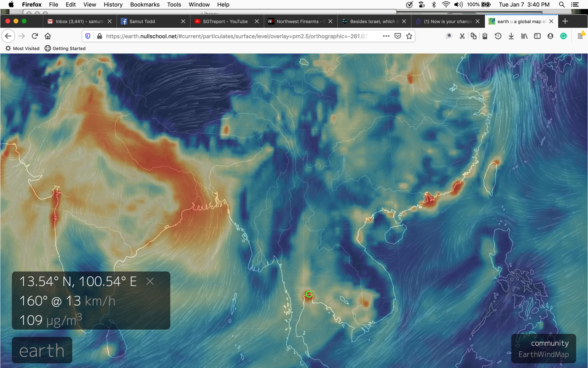
Task: Open the page actions three-dots menu
Action: [386, 36]
